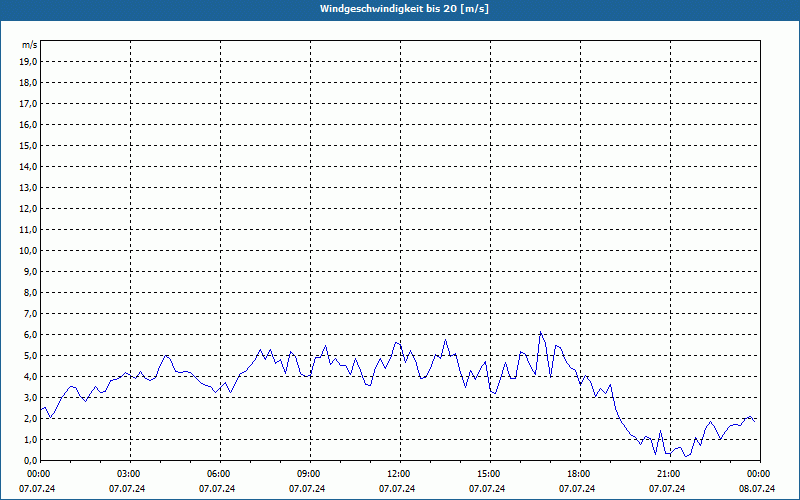Select the "9,0" y-axis label
The image size is (800, 500).
coord(31,272)
